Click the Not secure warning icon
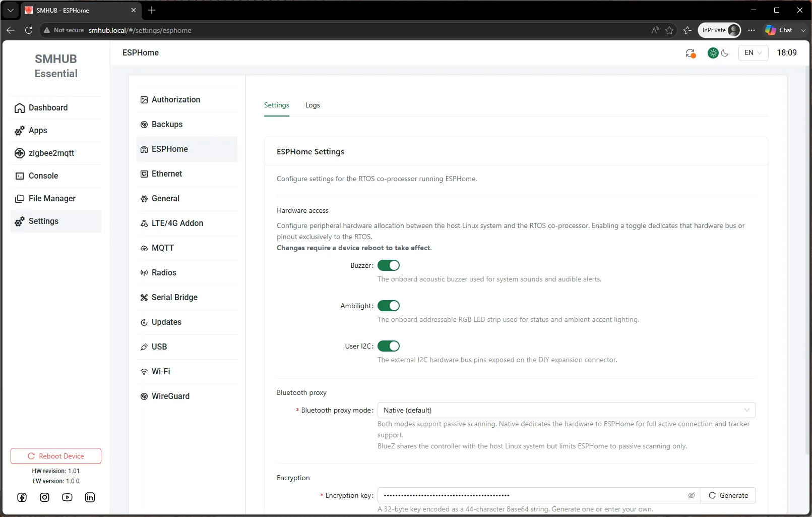812x517 pixels. [47, 30]
